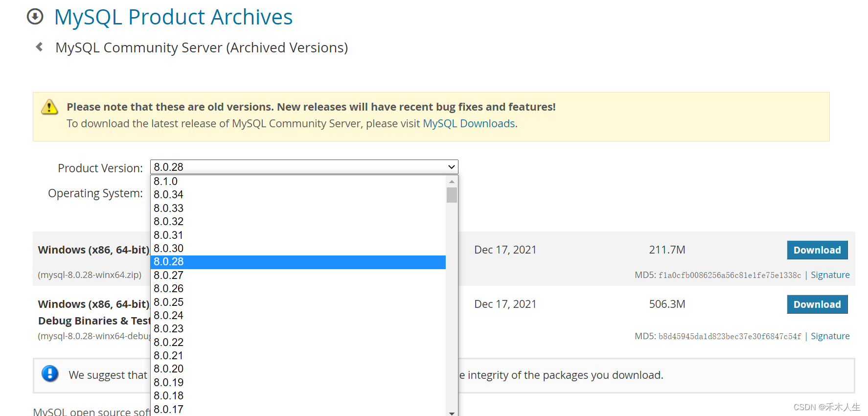Click the back chevron next to Community Server heading
Image resolution: width=868 pixels, height=416 pixels.
(x=39, y=46)
